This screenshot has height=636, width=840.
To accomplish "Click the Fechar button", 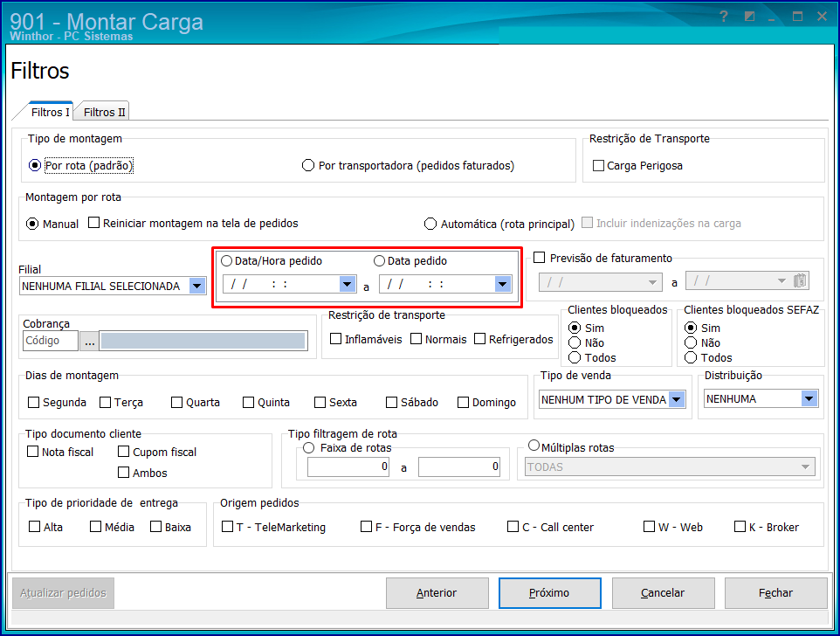I will (775, 593).
